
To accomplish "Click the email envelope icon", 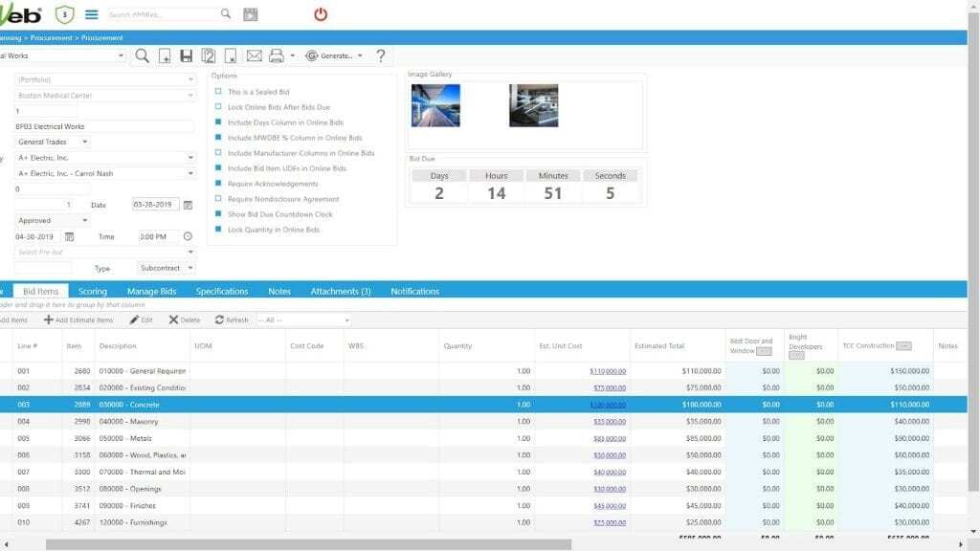I will (254, 55).
